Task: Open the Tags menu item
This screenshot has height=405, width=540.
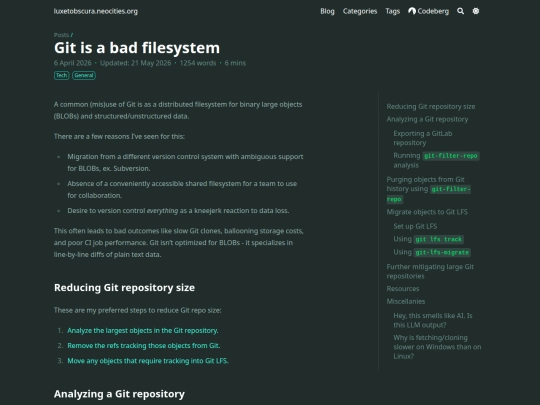Action: click(x=393, y=11)
